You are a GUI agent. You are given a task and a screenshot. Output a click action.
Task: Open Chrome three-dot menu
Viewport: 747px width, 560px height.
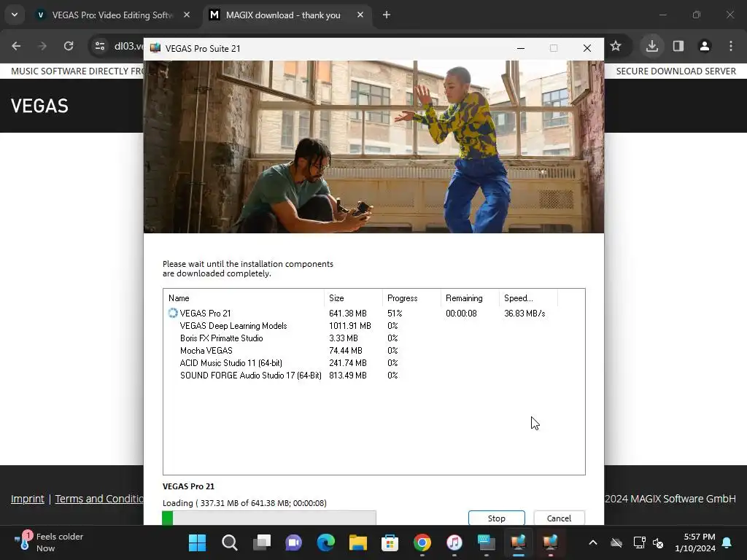(x=731, y=46)
